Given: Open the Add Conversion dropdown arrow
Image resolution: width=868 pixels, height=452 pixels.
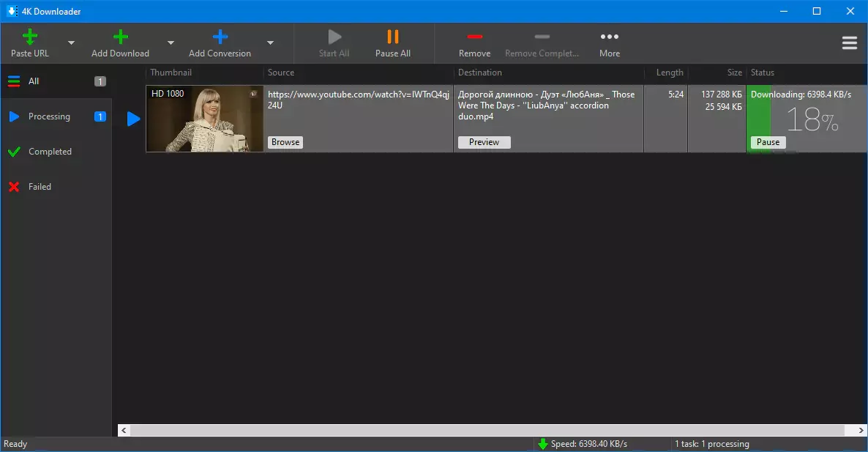Looking at the screenshot, I should coord(270,43).
